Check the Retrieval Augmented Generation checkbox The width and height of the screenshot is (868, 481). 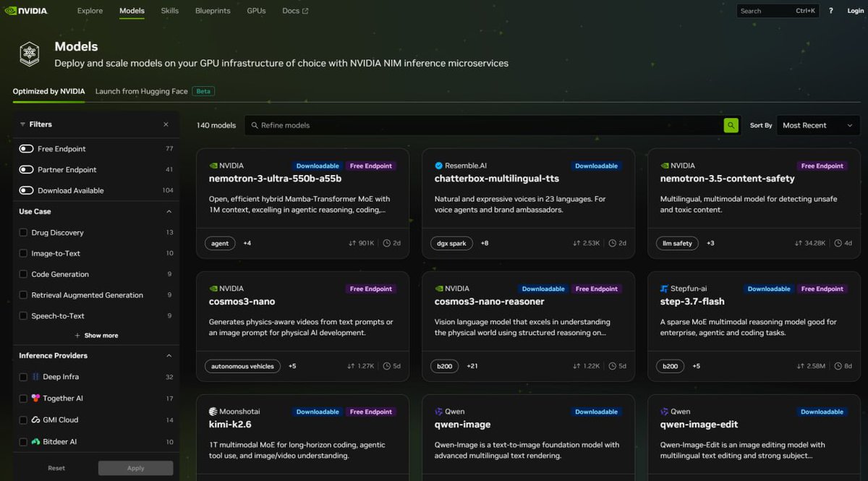click(23, 295)
